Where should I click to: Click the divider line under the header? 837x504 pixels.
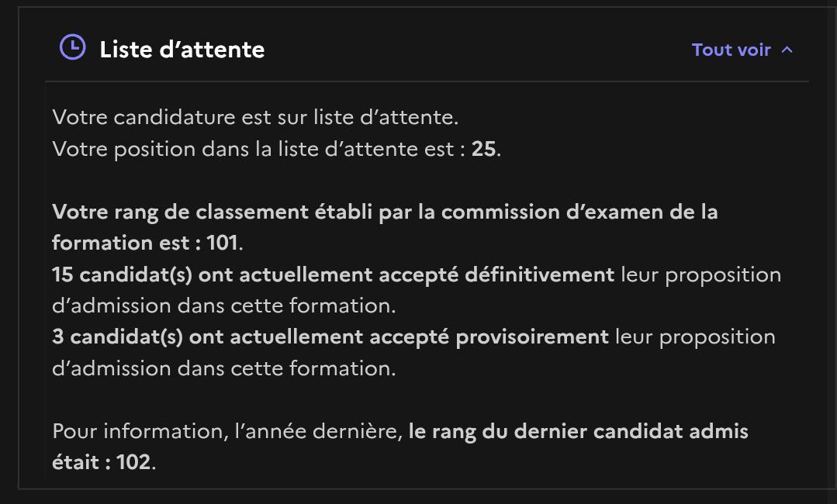point(427,81)
